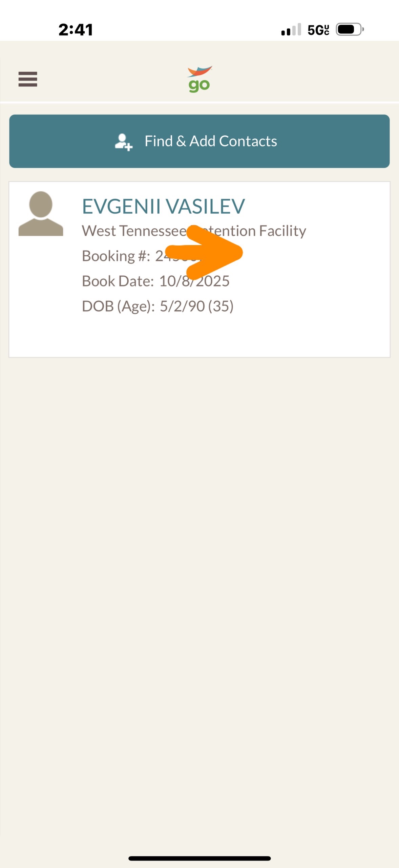Select the contact avatar placeholder

[x=41, y=214]
